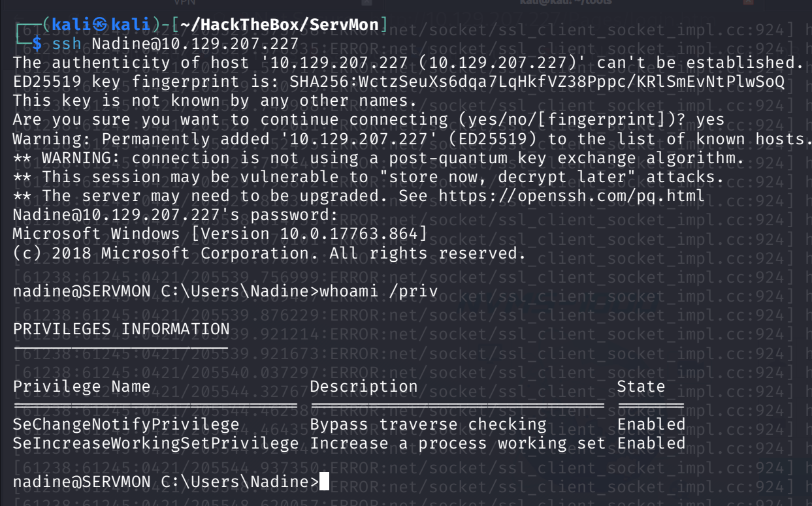The image size is (812, 506).
Task: Click the Privilege Name column header
Action: coord(82,387)
